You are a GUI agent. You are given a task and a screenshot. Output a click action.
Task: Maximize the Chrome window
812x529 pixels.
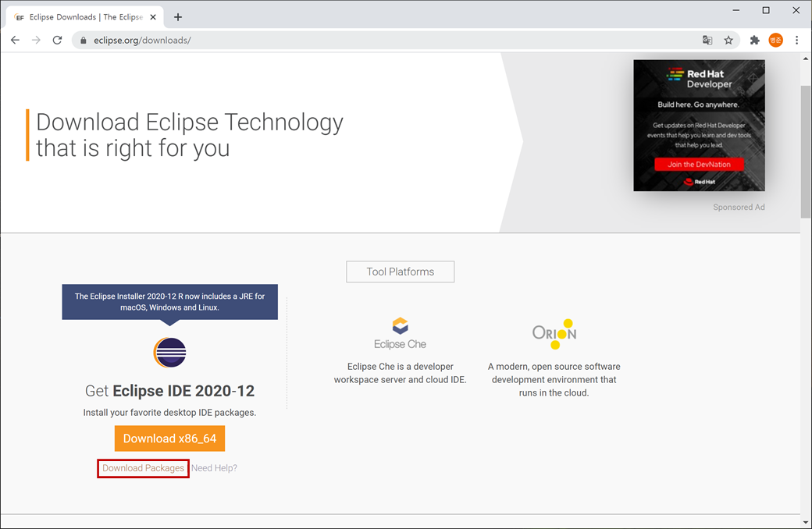pyautogui.click(x=766, y=10)
